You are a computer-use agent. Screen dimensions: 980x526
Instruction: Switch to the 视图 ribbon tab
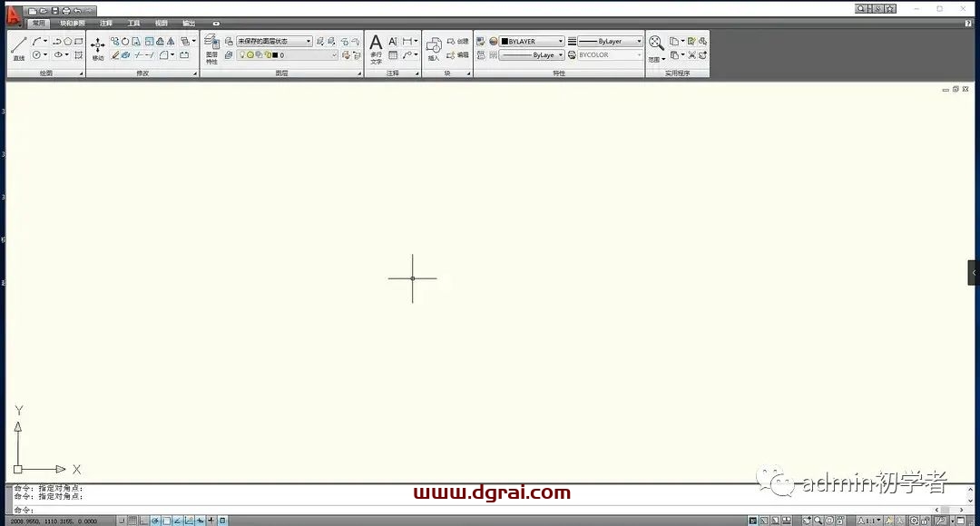click(x=162, y=23)
